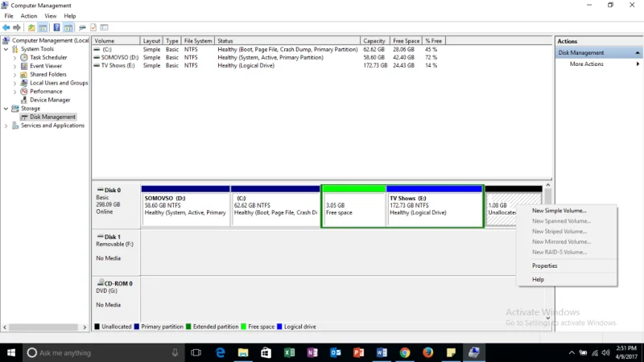644x362 pixels.
Task: Select TV Shows (E:) logical drive block
Action: [x=435, y=206]
